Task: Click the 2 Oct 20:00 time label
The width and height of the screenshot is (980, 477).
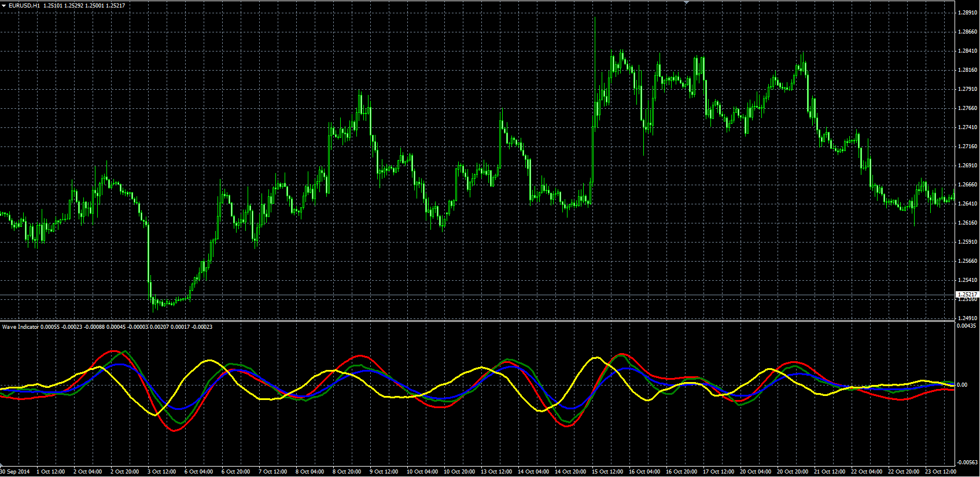Action: point(125,472)
